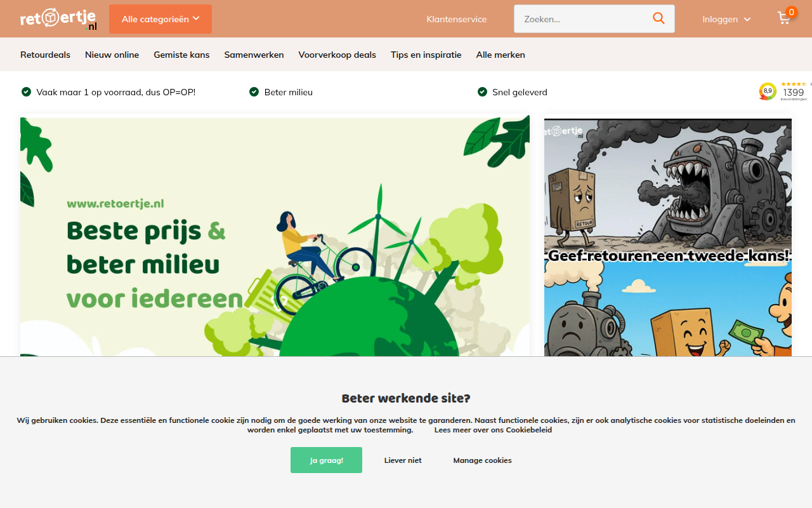Decline cookies with Liever niet
Image resolution: width=812 pixels, height=508 pixels.
click(x=403, y=460)
